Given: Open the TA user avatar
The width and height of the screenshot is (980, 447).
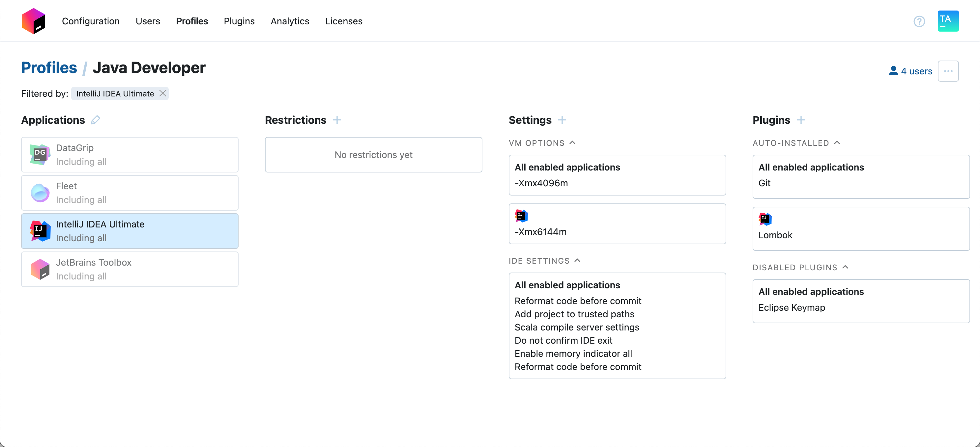Looking at the screenshot, I should coord(948,21).
